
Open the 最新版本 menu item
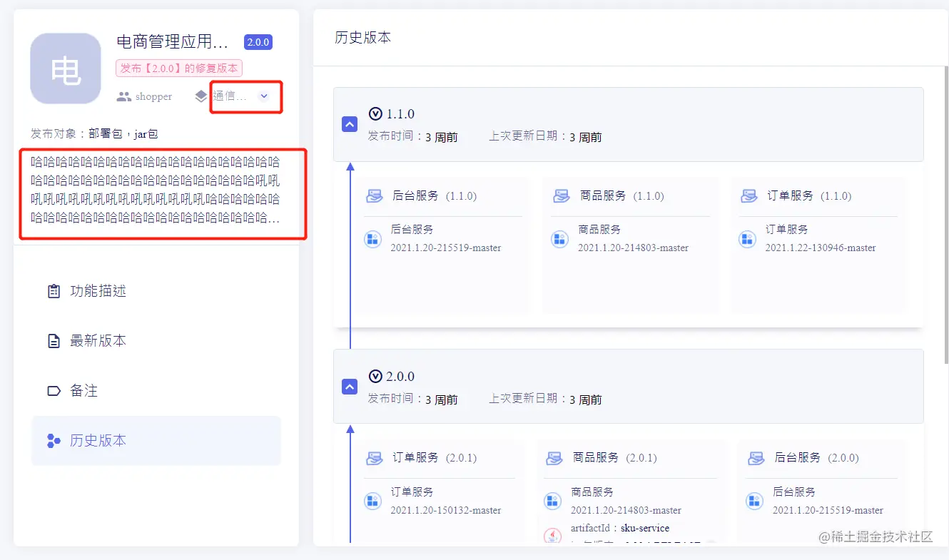point(156,341)
